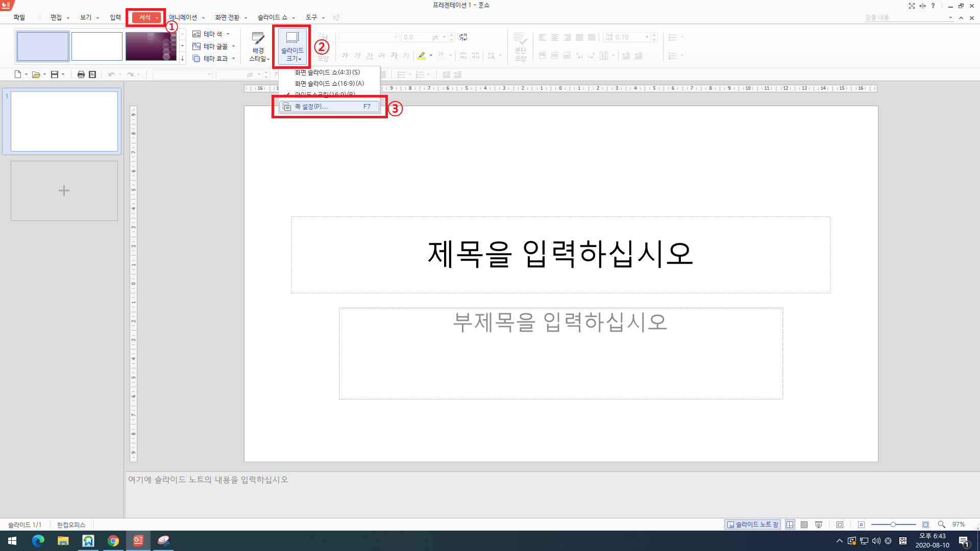
Task: Click the highlighter color pen icon
Action: point(421,56)
